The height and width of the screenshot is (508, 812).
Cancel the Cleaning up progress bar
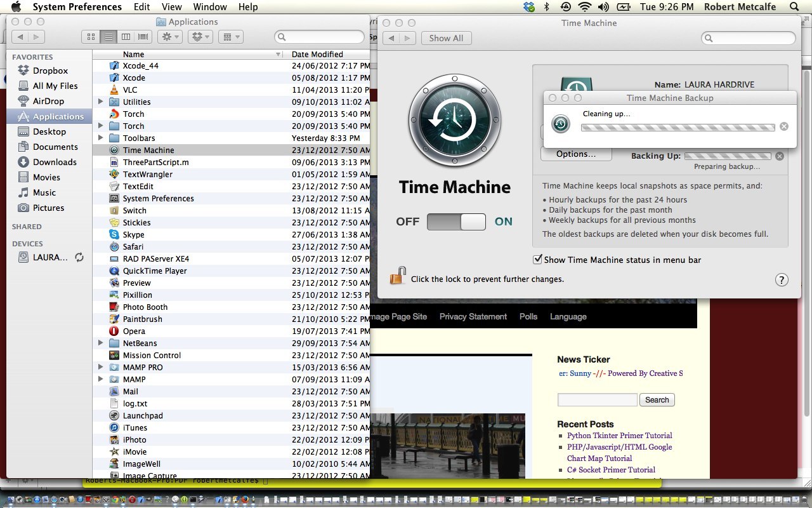[784, 126]
